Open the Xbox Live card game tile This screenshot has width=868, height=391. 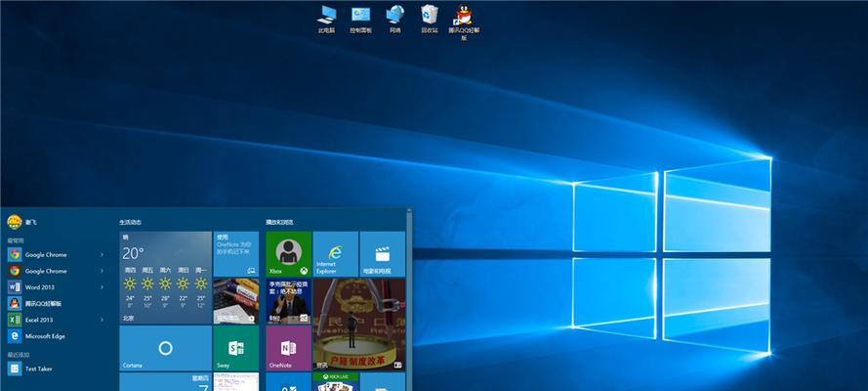pyautogui.click(x=336, y=381)
